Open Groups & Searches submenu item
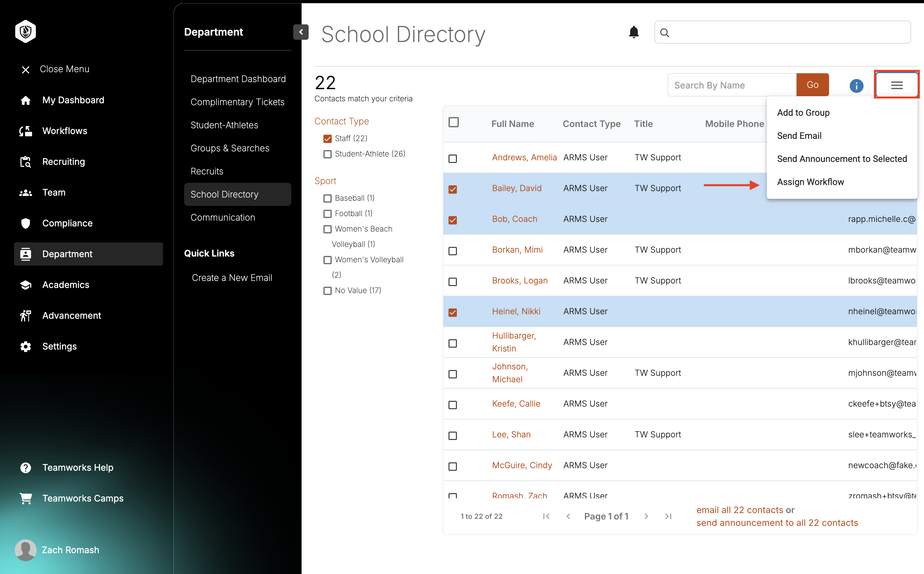The height and width of the screenshot is (574, 924). click(230, 148)
